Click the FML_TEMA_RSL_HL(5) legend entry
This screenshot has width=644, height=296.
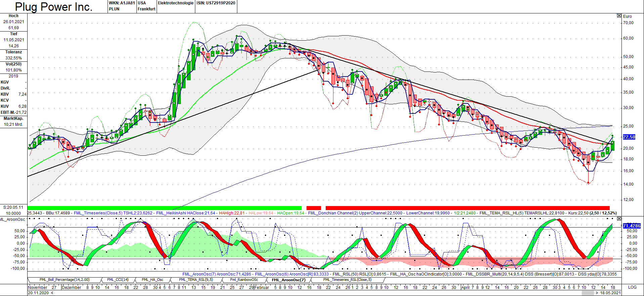click(x=522, y=213)
